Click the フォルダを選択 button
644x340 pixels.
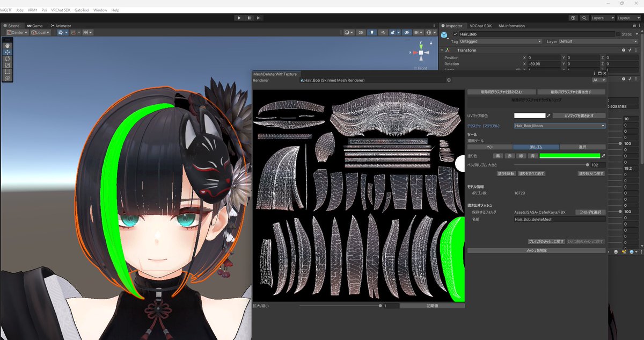590,212
